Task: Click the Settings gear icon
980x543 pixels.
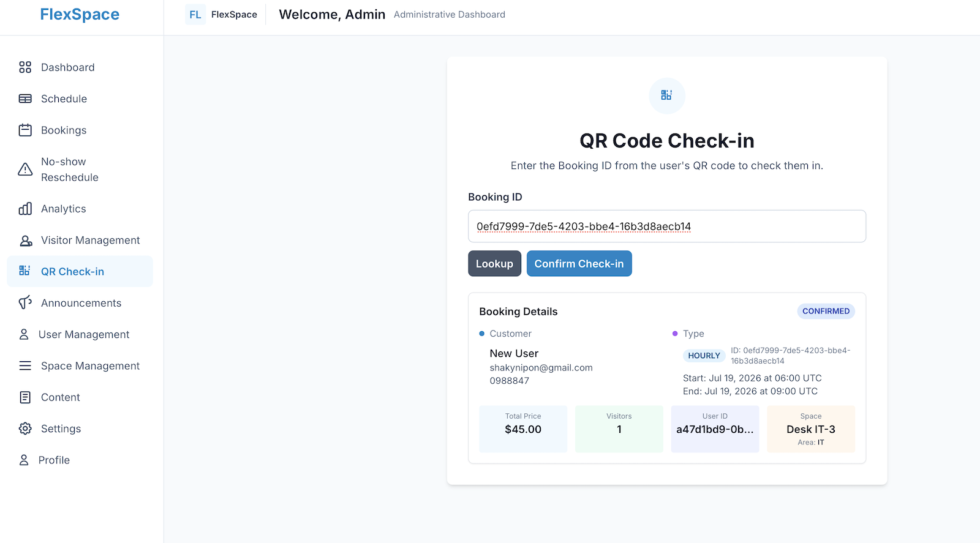Action: point(25,429)
